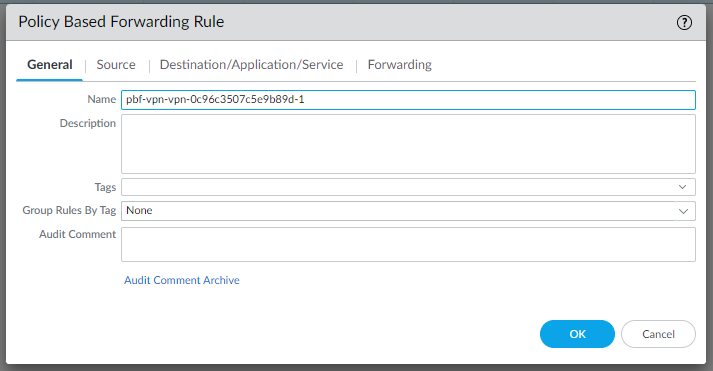Cancel the forwarding rule dialog

click(x=658, y=334)
